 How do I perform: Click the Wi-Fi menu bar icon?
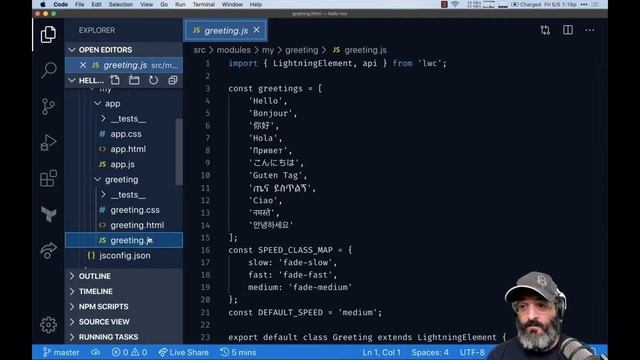pos(455,4)
